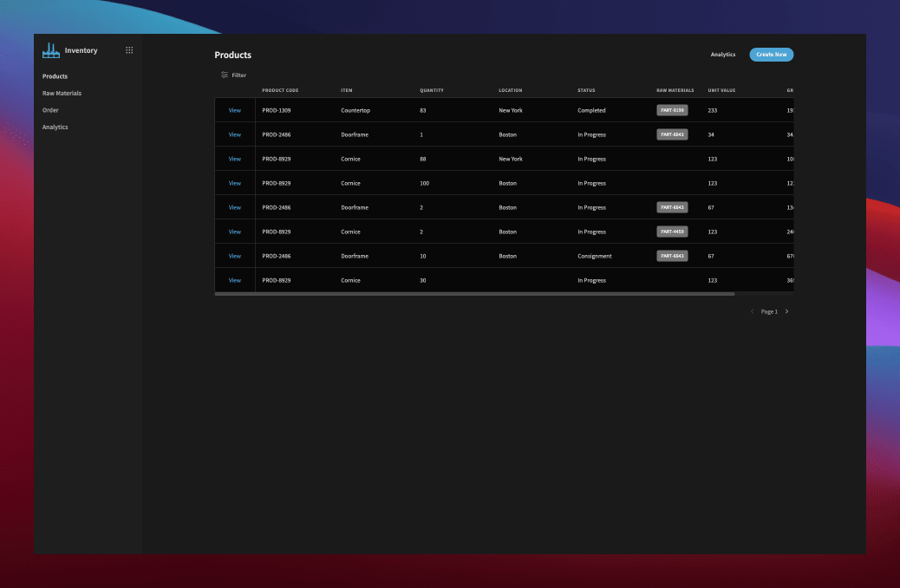Viewport: 900px width, 588px height.
Task: Click the Analytics button near Create New
Action: pos(723,54)
